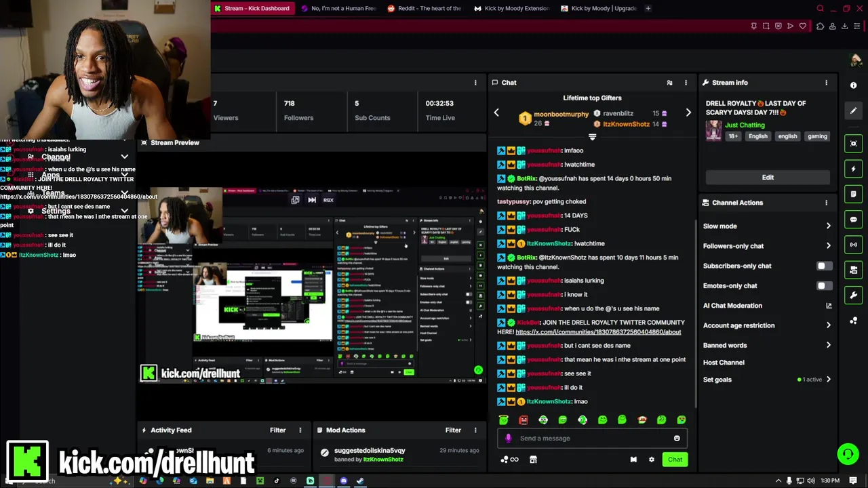The image size is (868, 488).
Task: Open Activity Feed Filter button
Action: click(278, 430)
